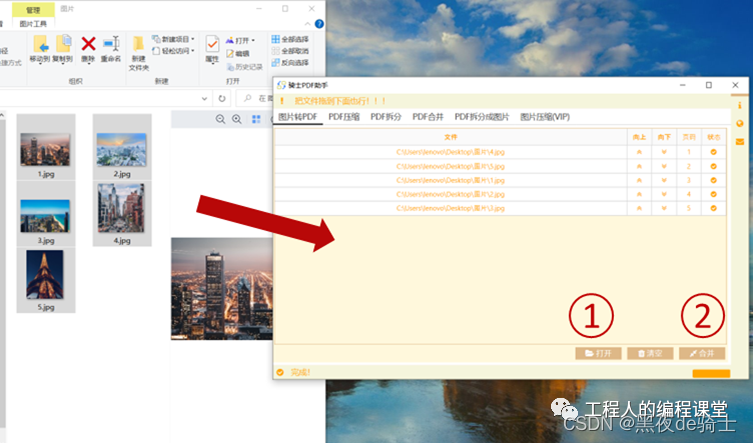This screenshot has height=443, width=753.
Task: Click 合并 (Merge) button in PDF helper
Action: (x=702, y=353)
